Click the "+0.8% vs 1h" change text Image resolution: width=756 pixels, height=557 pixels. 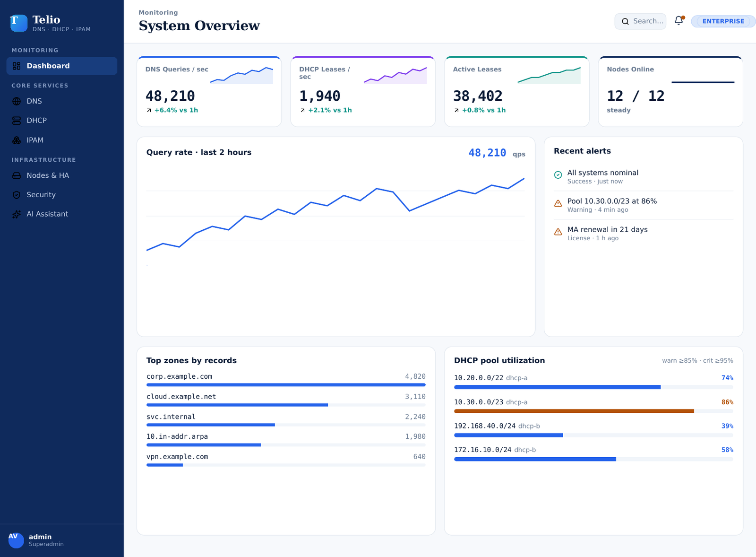(x=484, y=110)
